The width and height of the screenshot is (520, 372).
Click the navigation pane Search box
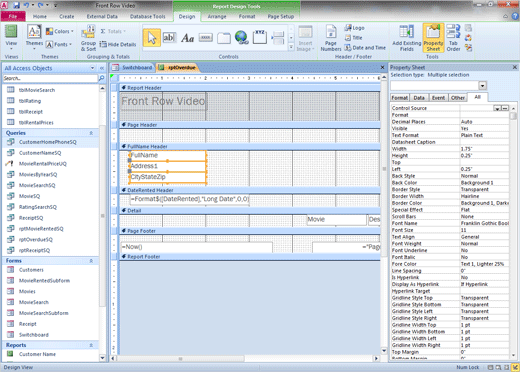50,78
